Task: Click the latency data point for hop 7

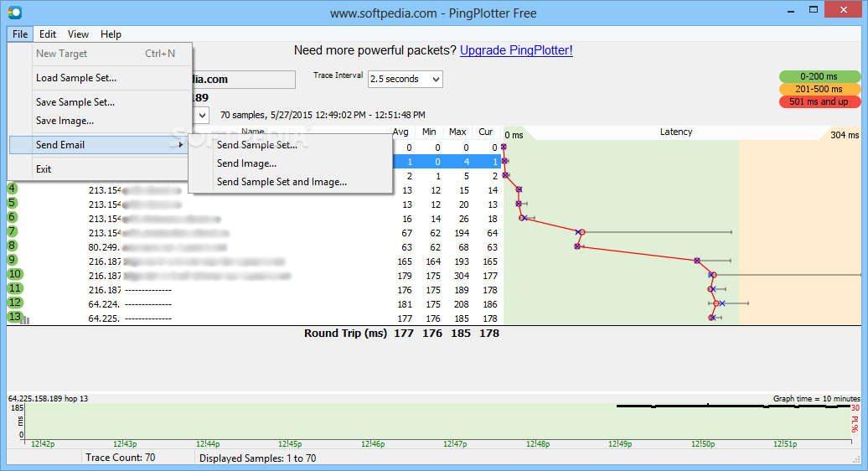Action: 580,232
